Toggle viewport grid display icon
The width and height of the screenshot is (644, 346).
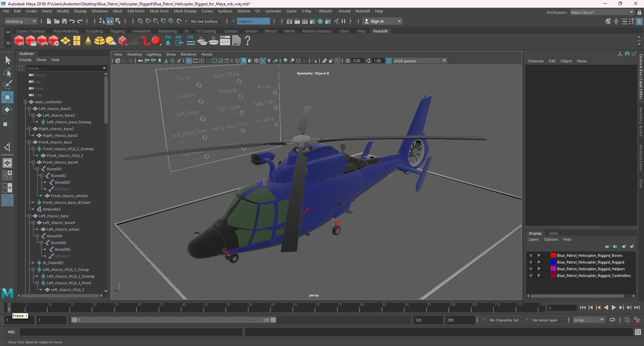(x=189, y=61)
